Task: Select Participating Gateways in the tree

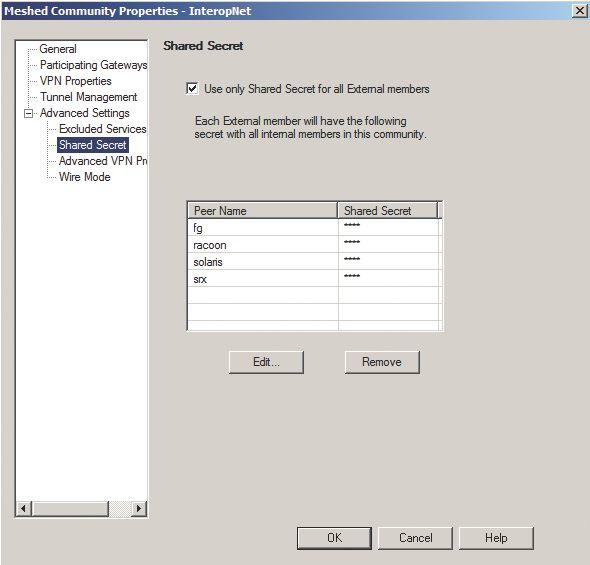Action: click(93, 65)
